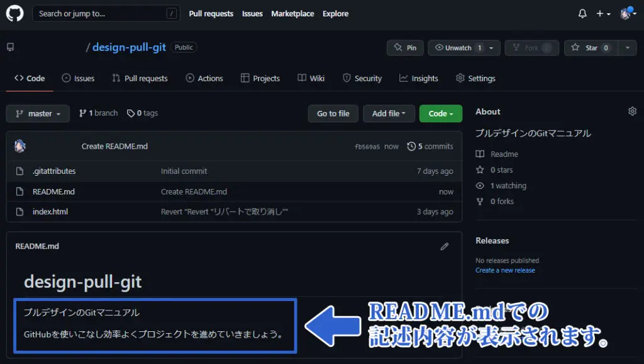Screen dimensions: 644x364
Task: Open the Insights tab
Action: (x=419, y=78)
